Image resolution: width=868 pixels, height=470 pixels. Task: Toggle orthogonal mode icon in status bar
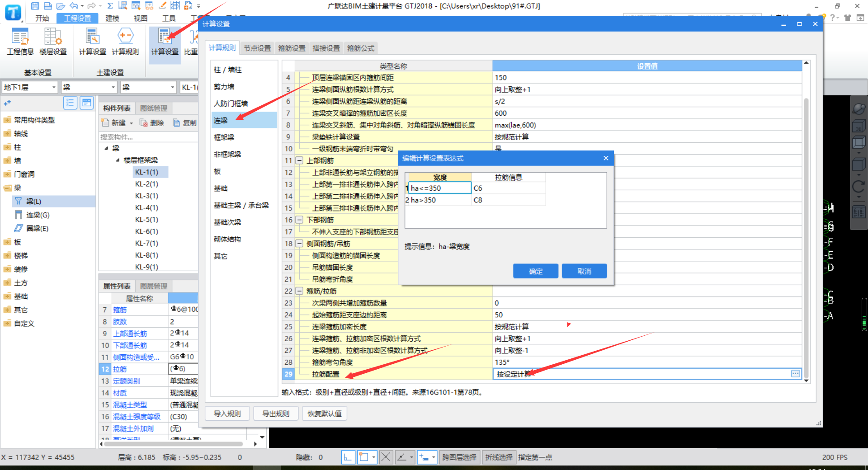point(348,457)
